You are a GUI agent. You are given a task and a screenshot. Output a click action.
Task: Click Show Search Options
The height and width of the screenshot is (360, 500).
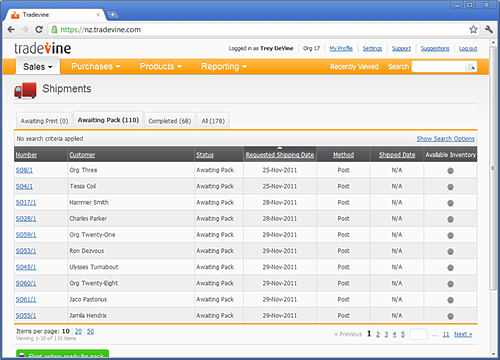(x=446, y=139)
